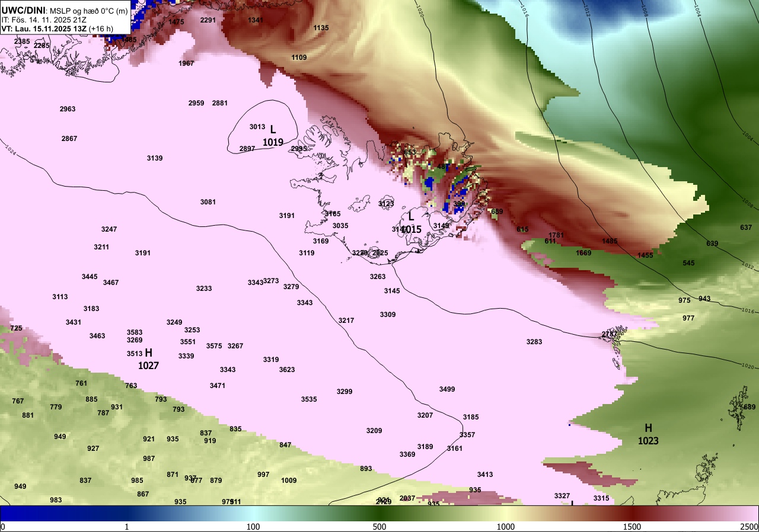
Task: Click the 500 label on the colour scale
Action: (379, 527)
